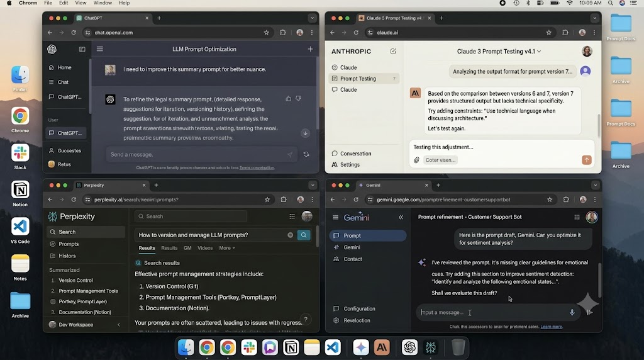Viewport: 644px width, 360px height.
Task: Open Histors in the Perplexity sidebar
Action: click(67, 256)
